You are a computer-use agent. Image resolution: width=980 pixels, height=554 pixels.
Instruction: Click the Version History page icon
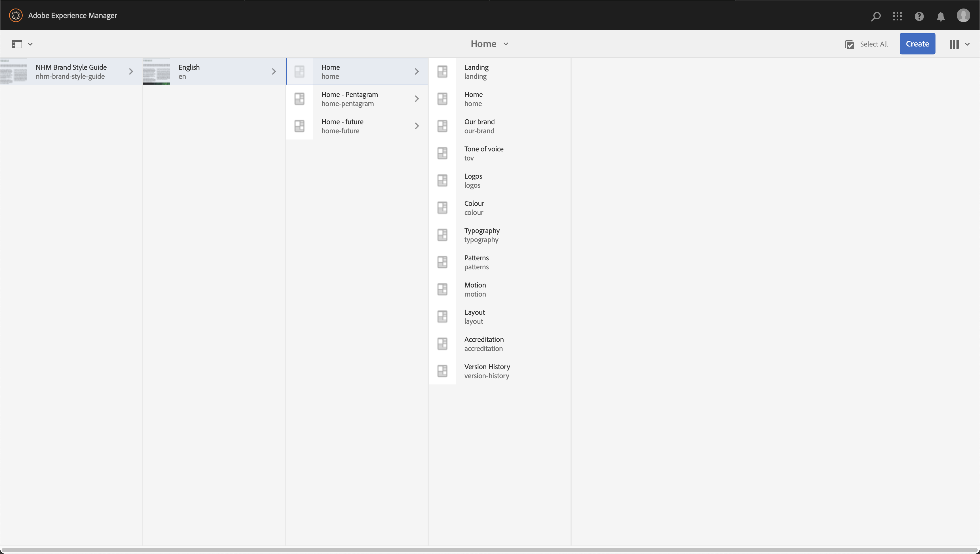click(x=442, y=371)
